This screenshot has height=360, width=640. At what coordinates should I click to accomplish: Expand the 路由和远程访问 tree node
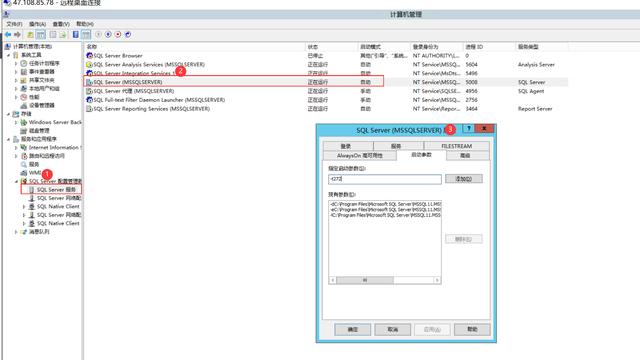pos(16,156)
